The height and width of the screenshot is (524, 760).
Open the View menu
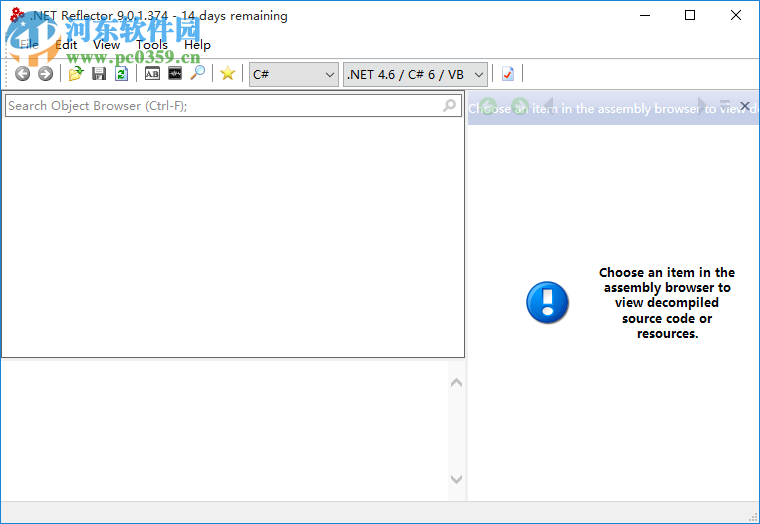point(106,45)
